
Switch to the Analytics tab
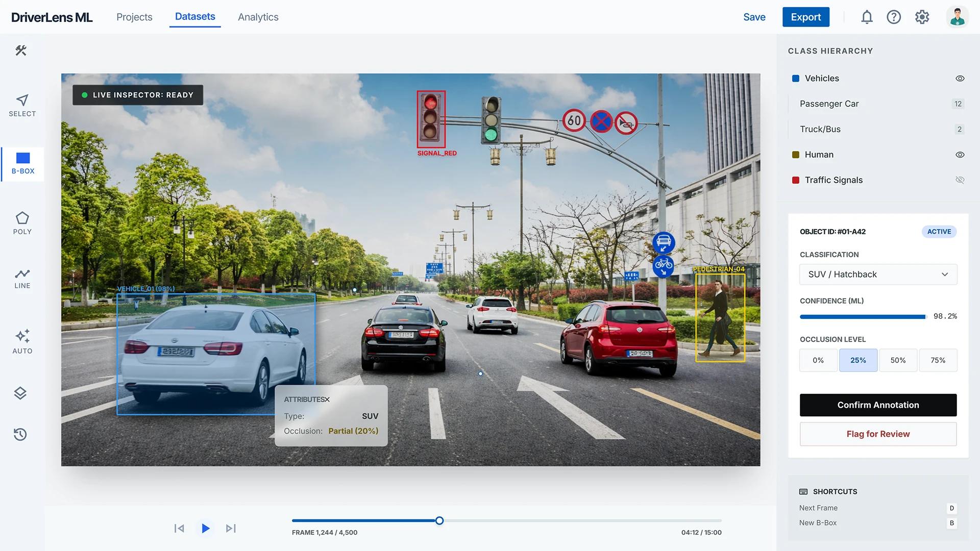tap(258, 17)
